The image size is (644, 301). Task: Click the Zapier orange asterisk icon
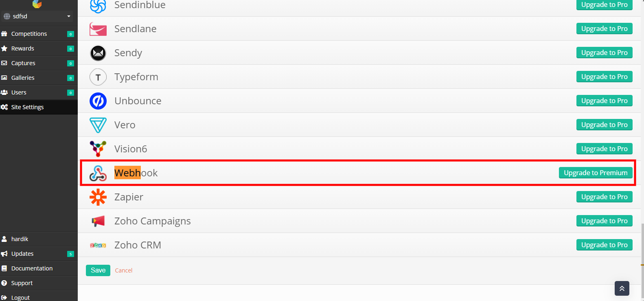tap(98, 197)
